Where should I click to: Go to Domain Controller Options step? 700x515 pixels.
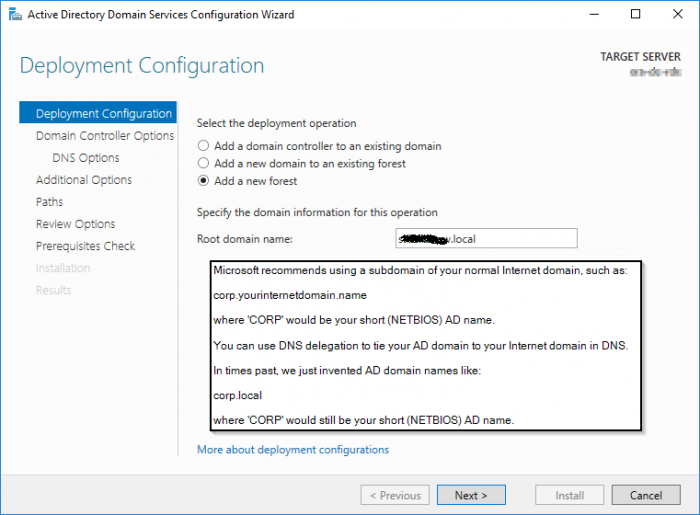click(x=105, y=136)
